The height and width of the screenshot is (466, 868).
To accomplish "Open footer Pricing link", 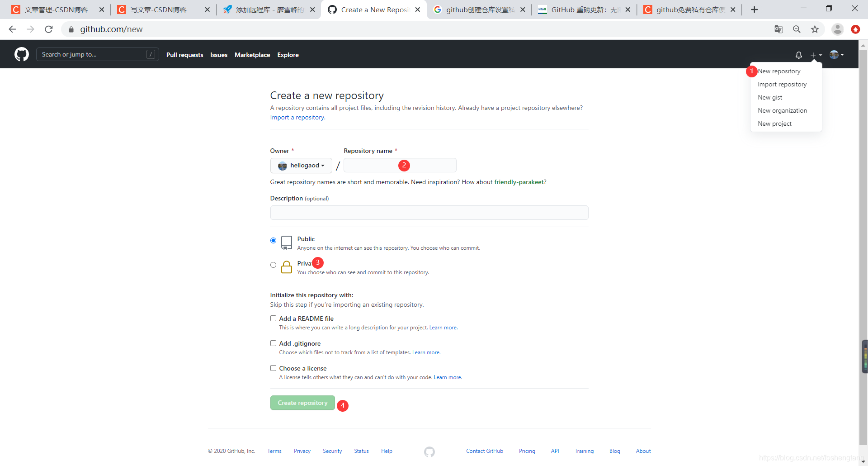I will [x=527, y=451].
